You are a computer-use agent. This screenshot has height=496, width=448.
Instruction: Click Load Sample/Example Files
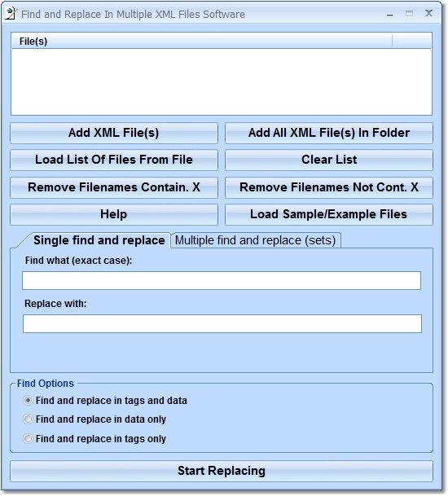(x=329, y=214)
